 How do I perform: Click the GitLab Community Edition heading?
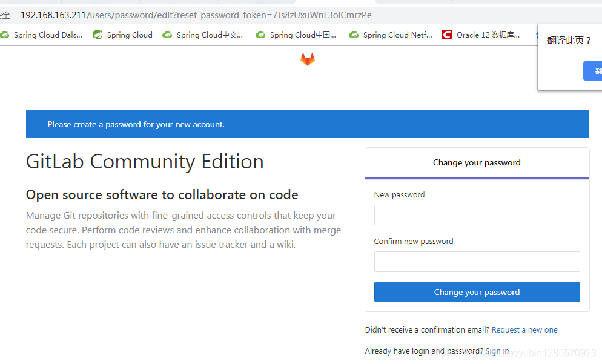pyautogui.click(x=145, y=162)
